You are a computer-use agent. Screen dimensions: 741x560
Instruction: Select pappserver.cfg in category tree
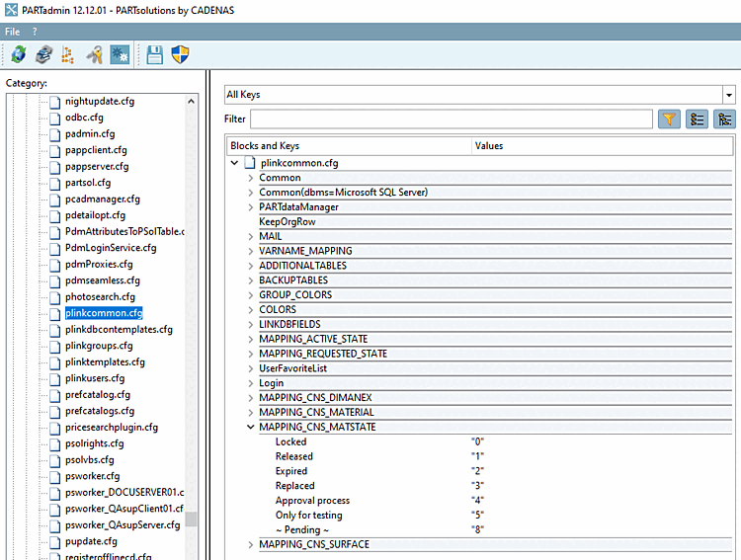[x=97, y=167]
